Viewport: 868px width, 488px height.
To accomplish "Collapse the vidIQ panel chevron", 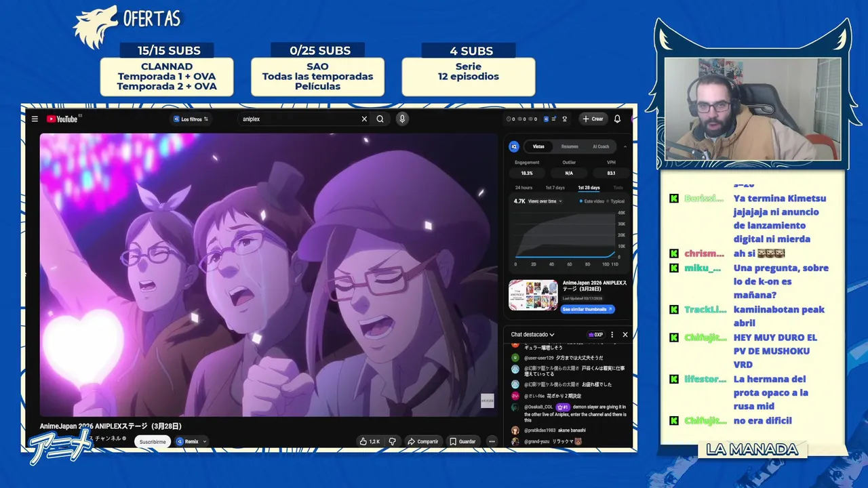I will pos(625,146).
